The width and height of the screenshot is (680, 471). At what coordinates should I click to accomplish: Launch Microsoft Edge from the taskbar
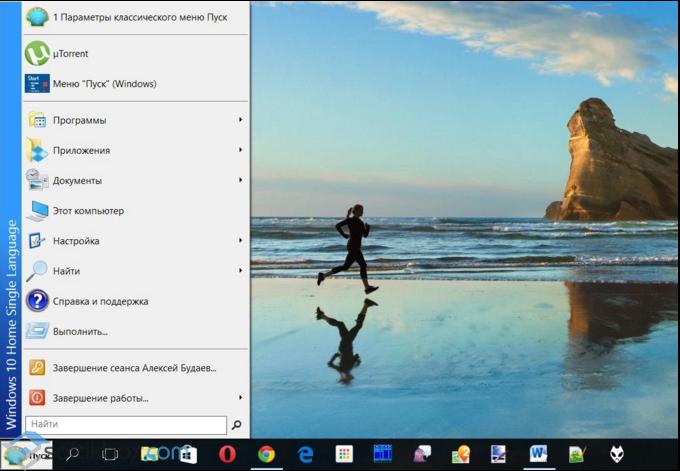[305, 454]
